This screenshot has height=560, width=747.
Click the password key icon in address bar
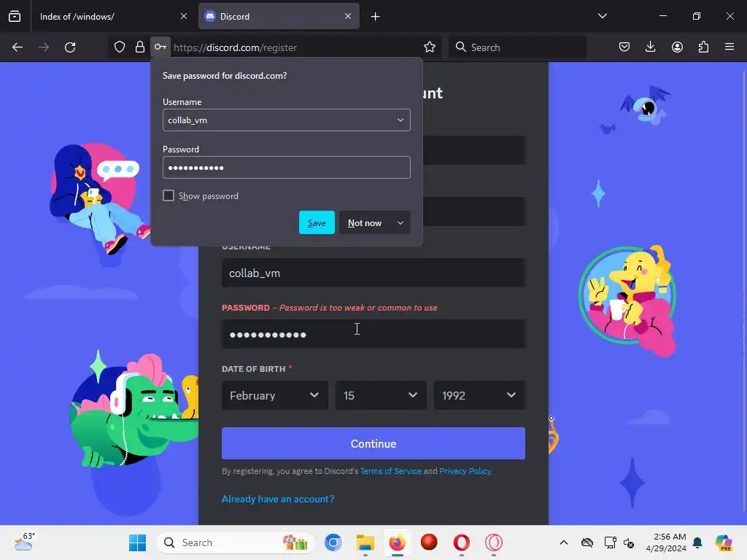pos(160,47)
